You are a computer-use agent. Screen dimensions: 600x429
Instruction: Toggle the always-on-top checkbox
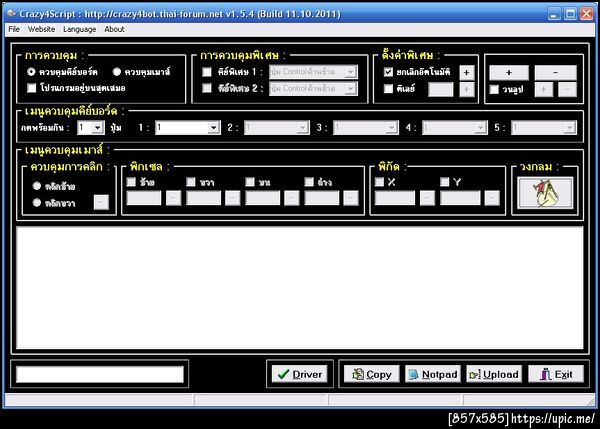coord(32,88)
